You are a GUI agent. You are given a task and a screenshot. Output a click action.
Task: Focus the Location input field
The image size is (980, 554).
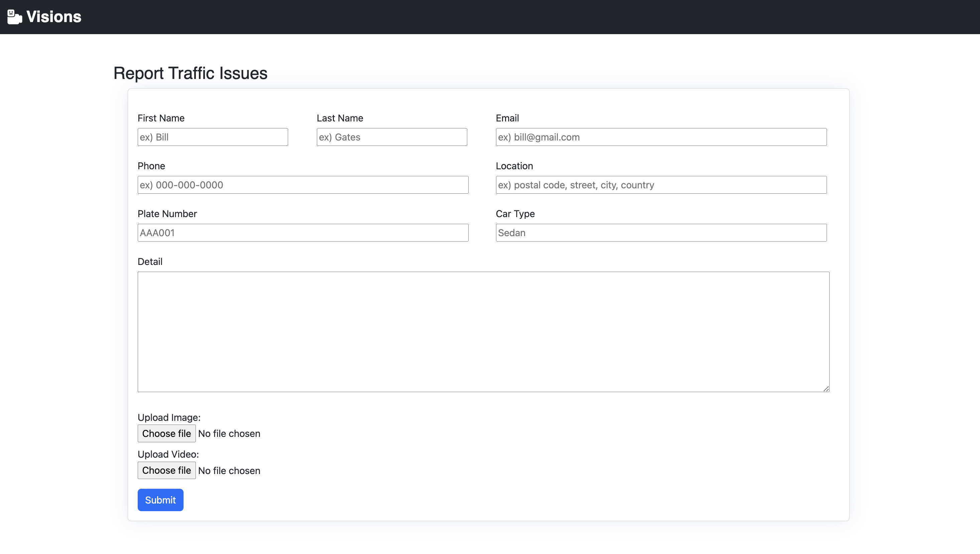click(x=661, y=185)
